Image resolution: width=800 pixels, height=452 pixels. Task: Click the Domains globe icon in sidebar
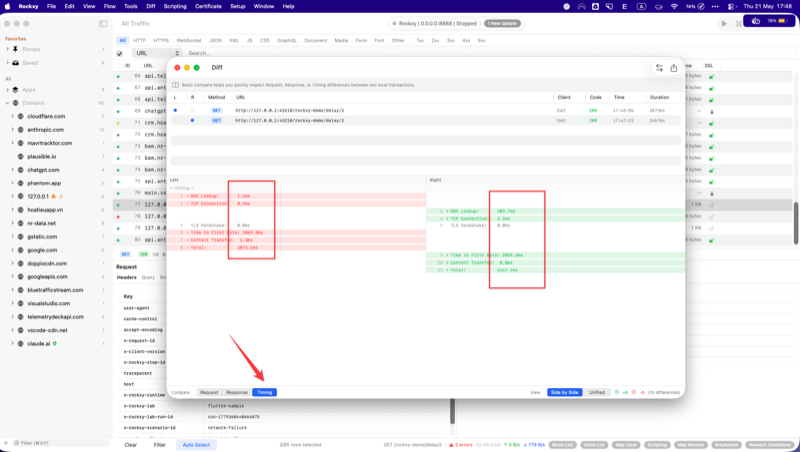point(15,103)
